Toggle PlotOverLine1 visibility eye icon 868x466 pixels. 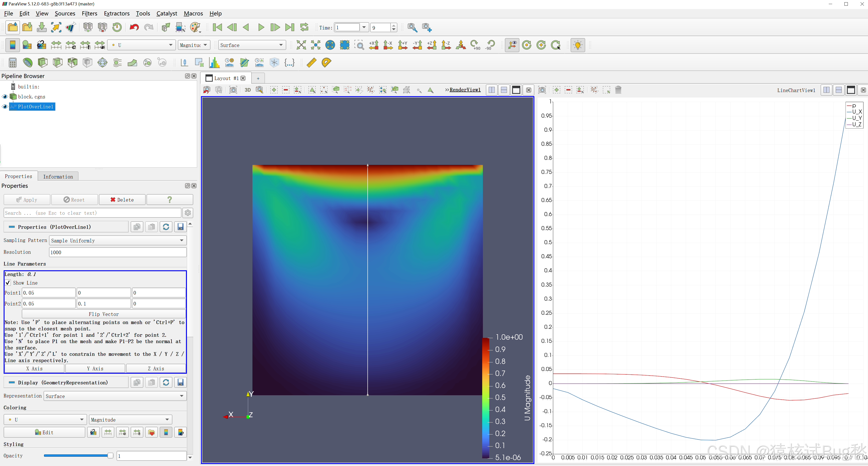click(x=5, y=107)
